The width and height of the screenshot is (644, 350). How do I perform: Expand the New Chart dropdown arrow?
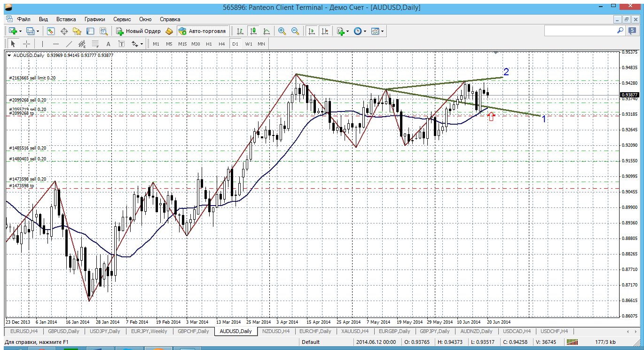(x=20, y=31)
